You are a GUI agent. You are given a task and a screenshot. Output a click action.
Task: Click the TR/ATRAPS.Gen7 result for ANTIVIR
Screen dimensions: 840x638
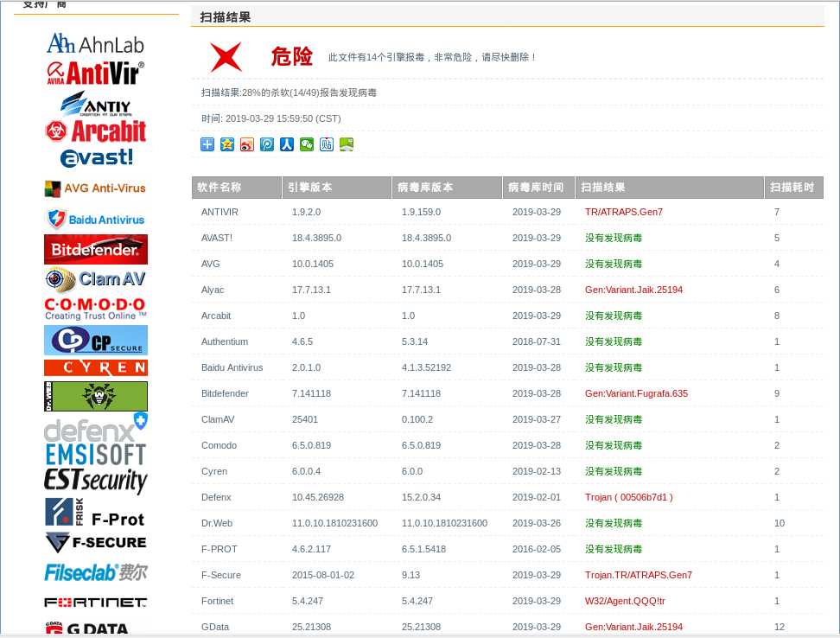(x=624, y=212)
